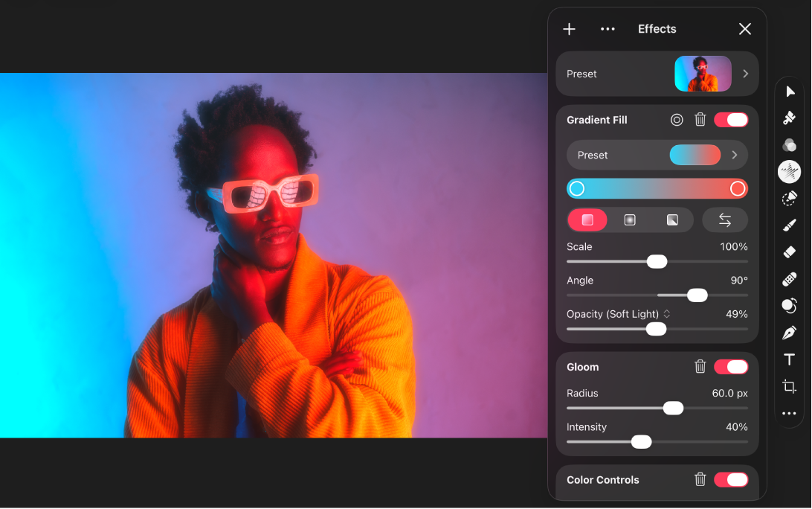Pick the Paint brush tool
812x509 pixels.
tap(789, 225)
